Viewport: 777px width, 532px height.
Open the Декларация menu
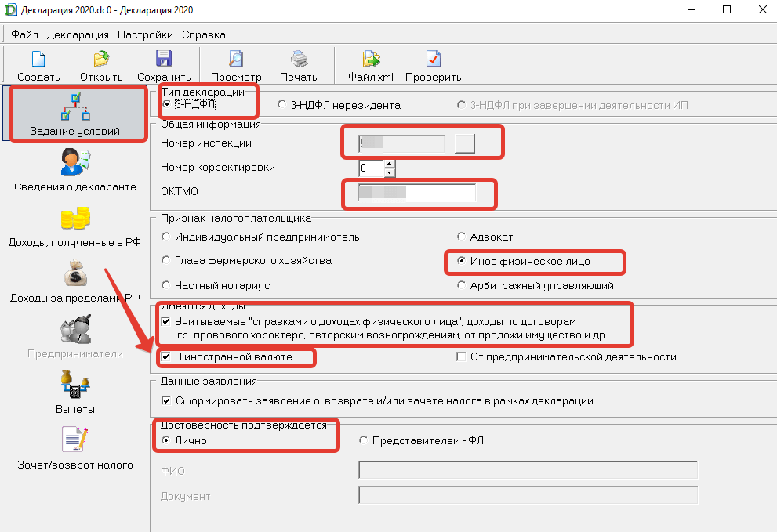(78, 34)
